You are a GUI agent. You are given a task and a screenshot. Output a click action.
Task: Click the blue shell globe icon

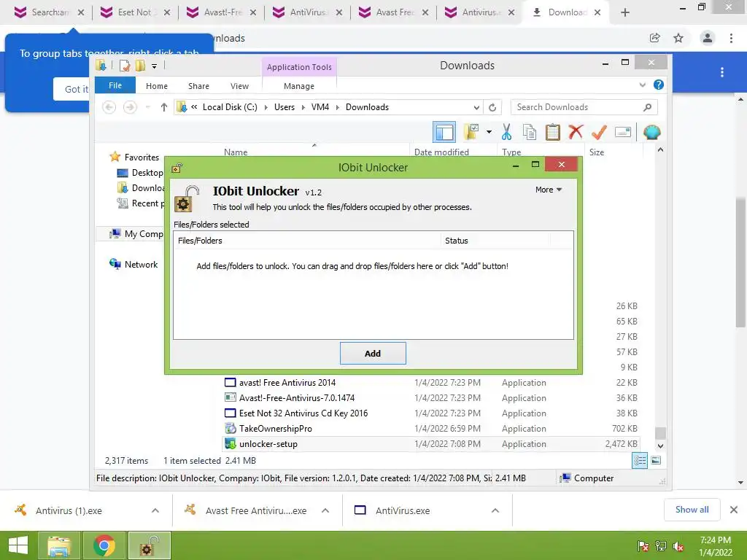651,132
